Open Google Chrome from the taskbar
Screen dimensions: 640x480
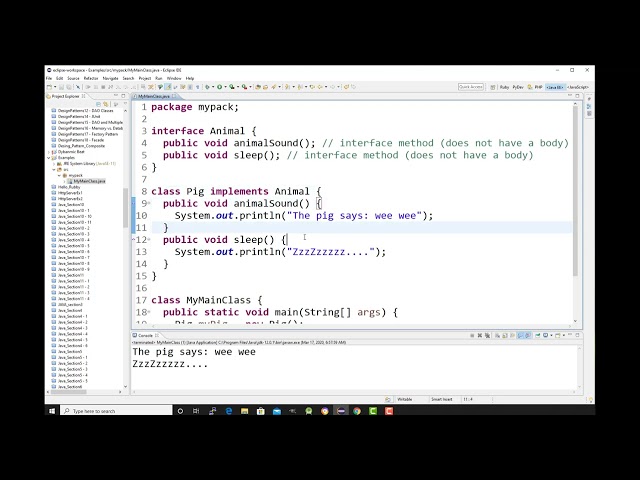(x=357, y=411)
